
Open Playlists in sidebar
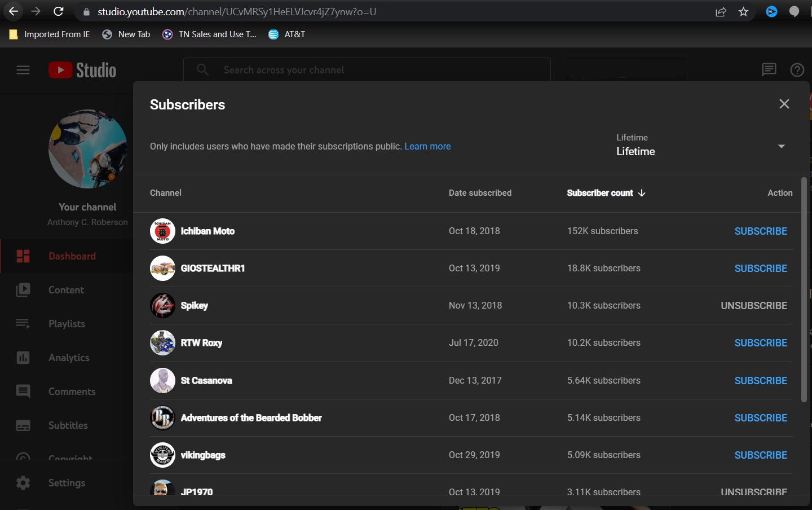[67, 324]
